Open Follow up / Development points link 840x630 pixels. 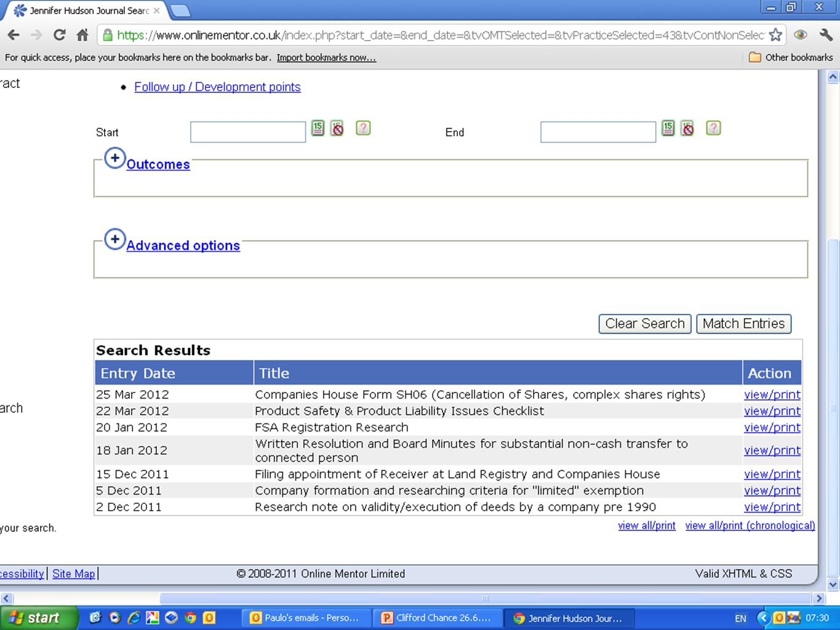tap(217, 87)
